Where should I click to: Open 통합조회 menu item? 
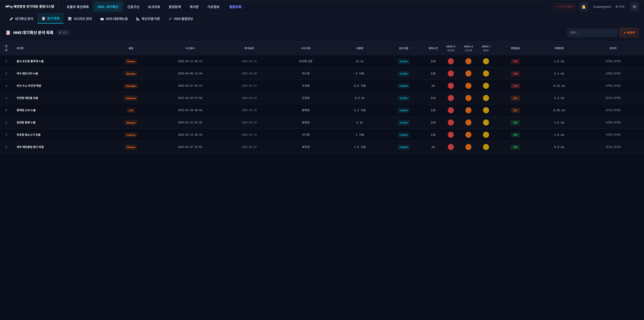tap(235, 7)
